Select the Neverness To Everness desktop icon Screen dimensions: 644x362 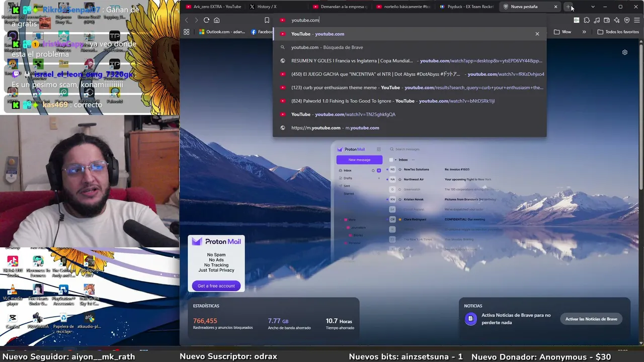click(38, 266)
